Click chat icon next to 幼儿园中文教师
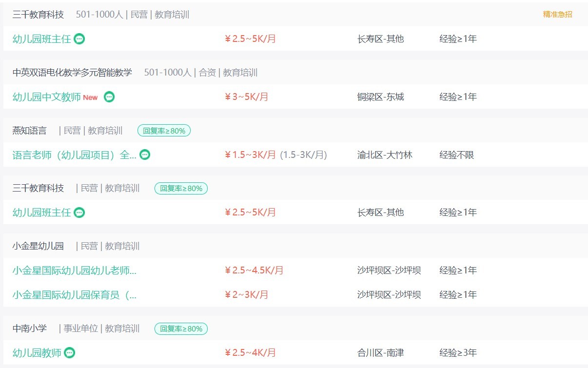The width and height of the screenshot is (588, 368). pos(109,97)
